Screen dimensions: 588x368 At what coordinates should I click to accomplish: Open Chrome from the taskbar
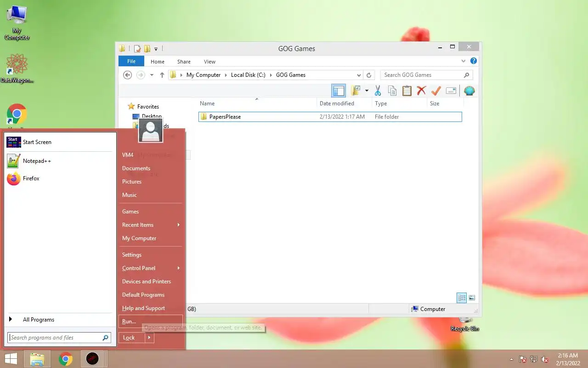coord(66,359)
